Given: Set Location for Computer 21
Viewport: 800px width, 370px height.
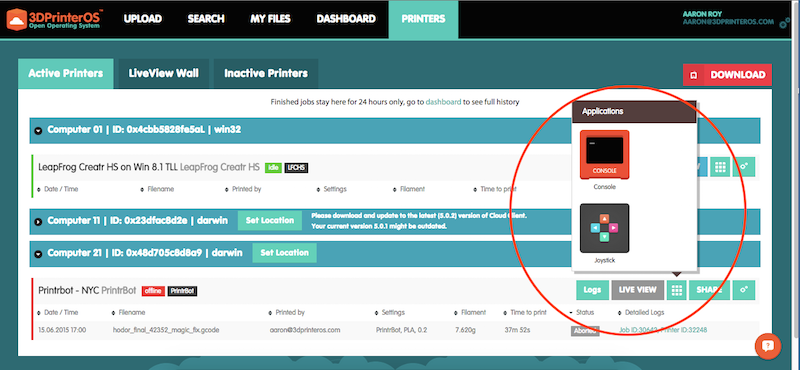Looking at the screenshot, I should pos(284,253).
